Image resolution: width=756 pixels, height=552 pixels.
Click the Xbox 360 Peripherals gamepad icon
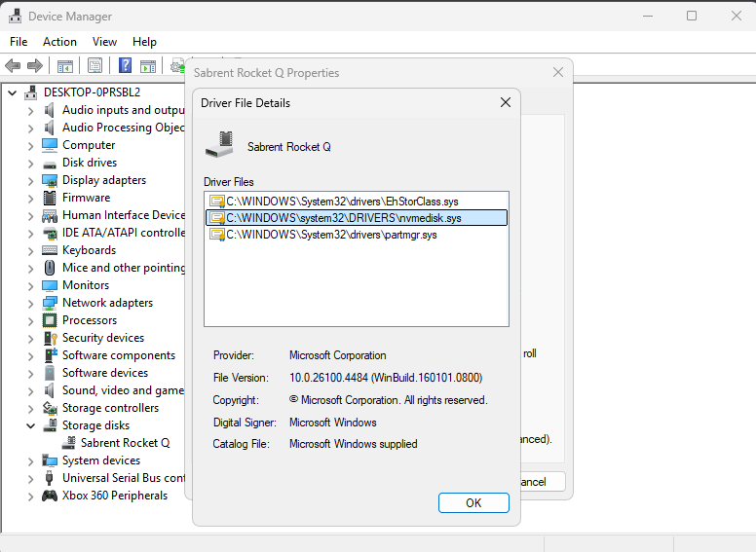[x=50, y=496]
